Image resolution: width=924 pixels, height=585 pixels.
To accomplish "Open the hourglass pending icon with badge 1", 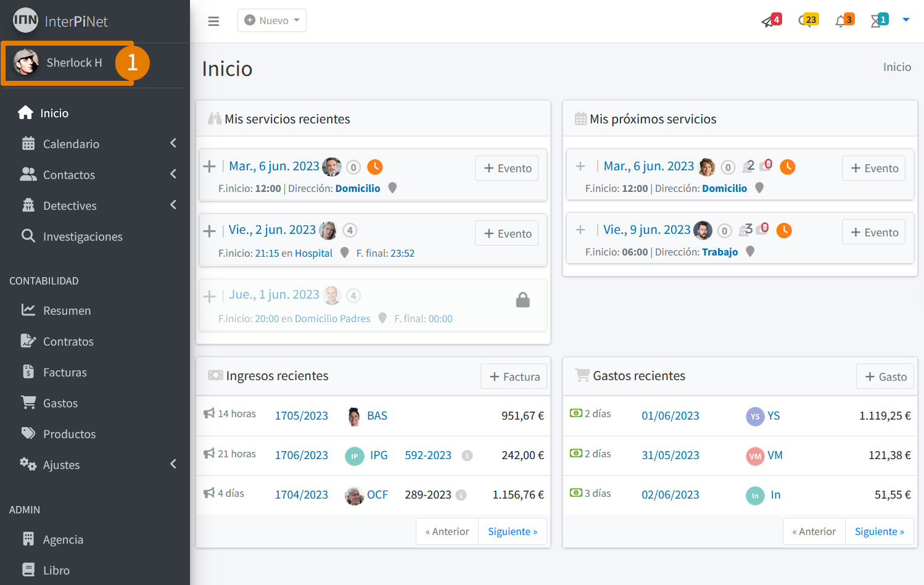I will 879,20.
